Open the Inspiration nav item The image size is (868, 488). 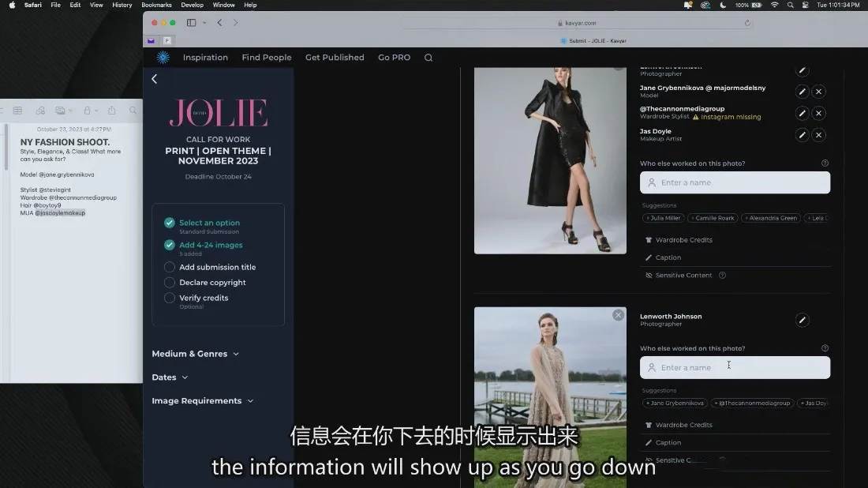tap(205, 58)
